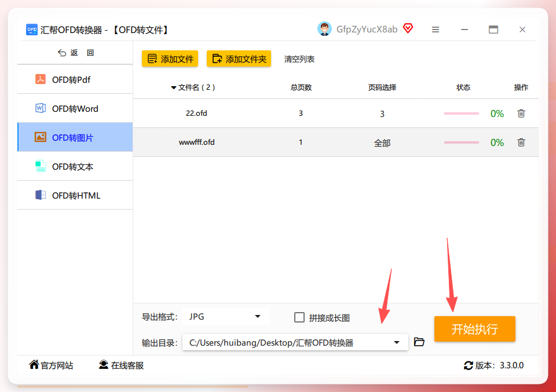Click the app logo in title bar
Screen dimensions: 556x392
pos(32,30)
